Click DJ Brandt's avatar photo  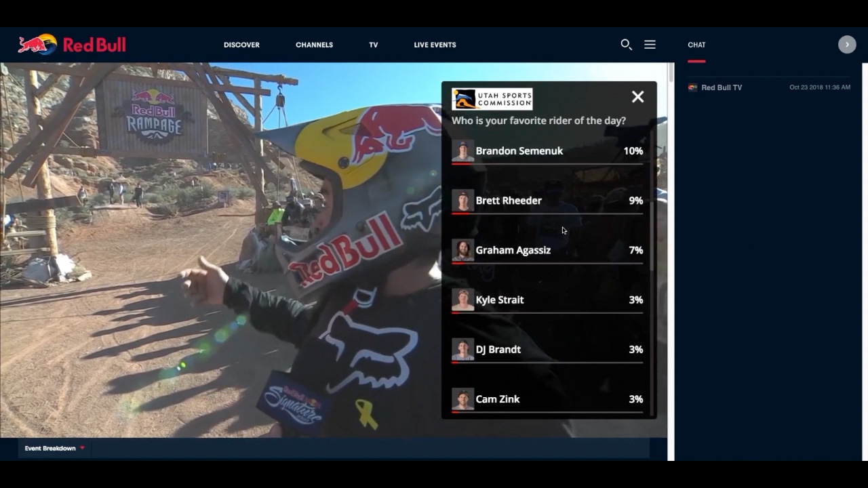pyautogui.click(x=463, y=349)
